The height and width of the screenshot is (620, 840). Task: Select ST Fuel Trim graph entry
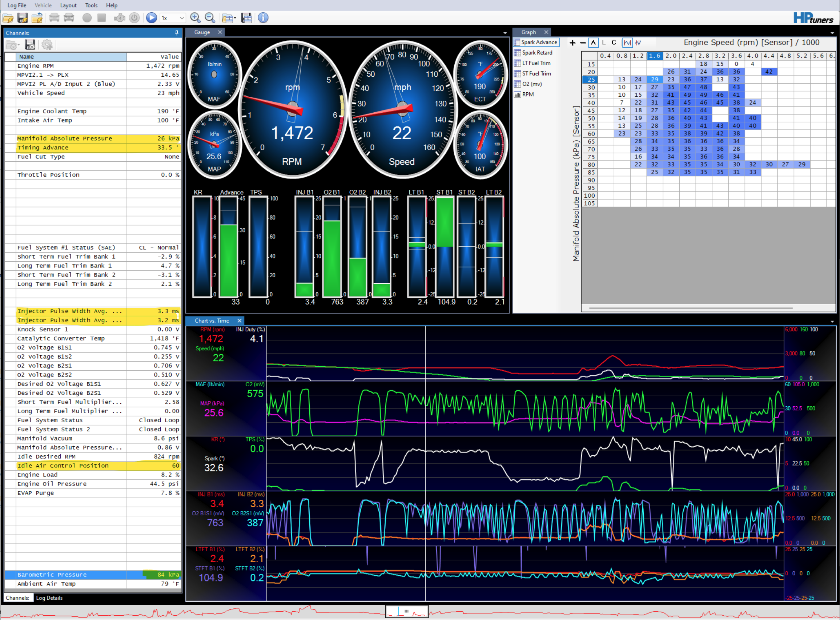536,73
